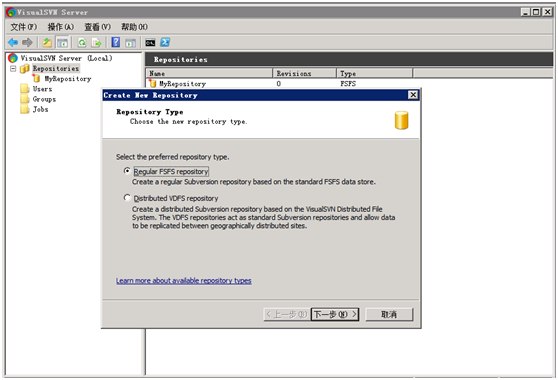This screenshot has width=558, height=380.
Task: Launch the PowerShell toolbar icon
Action: 165,42
